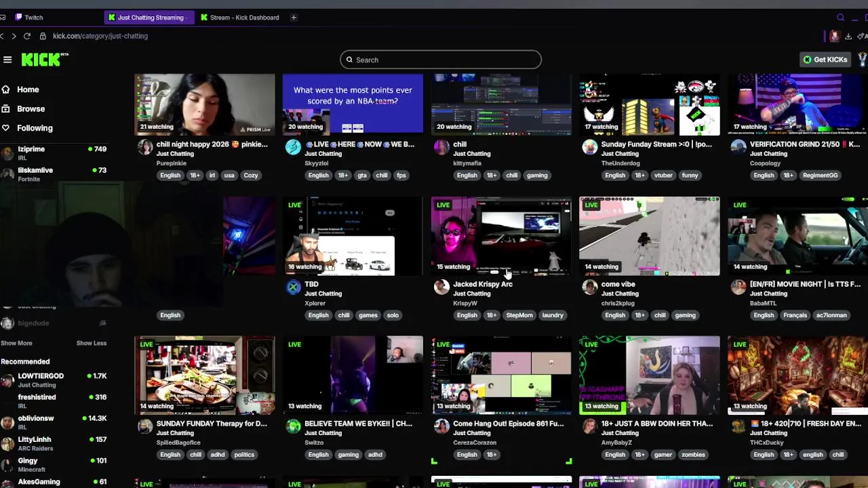Switch to Just Chatting Streaming tab
Viewport: 868px width, 488px height.
[x=149, y=18]
